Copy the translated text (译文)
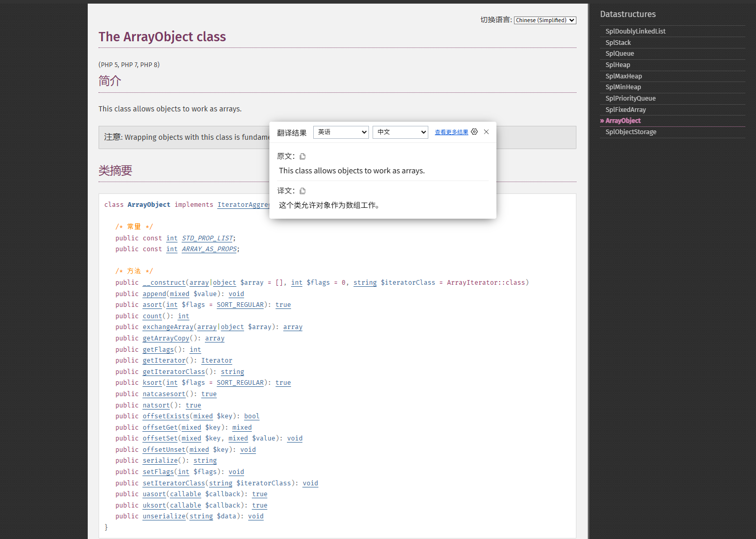 point(303,191)
